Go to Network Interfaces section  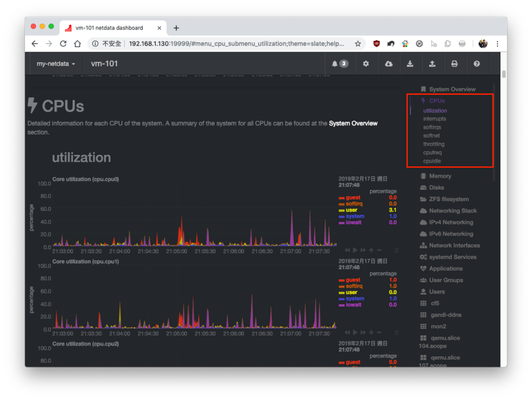point(454,246)
